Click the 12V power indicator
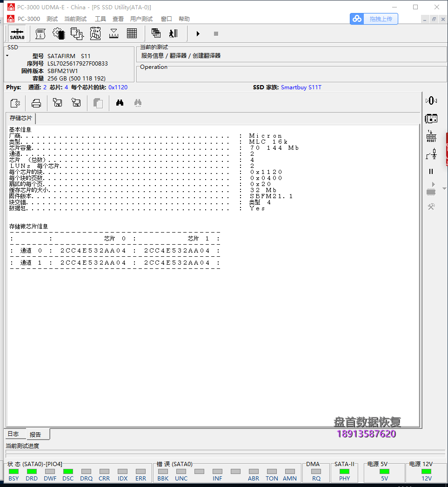This screenshot has height=487, width=448. [x=426, y=472]
